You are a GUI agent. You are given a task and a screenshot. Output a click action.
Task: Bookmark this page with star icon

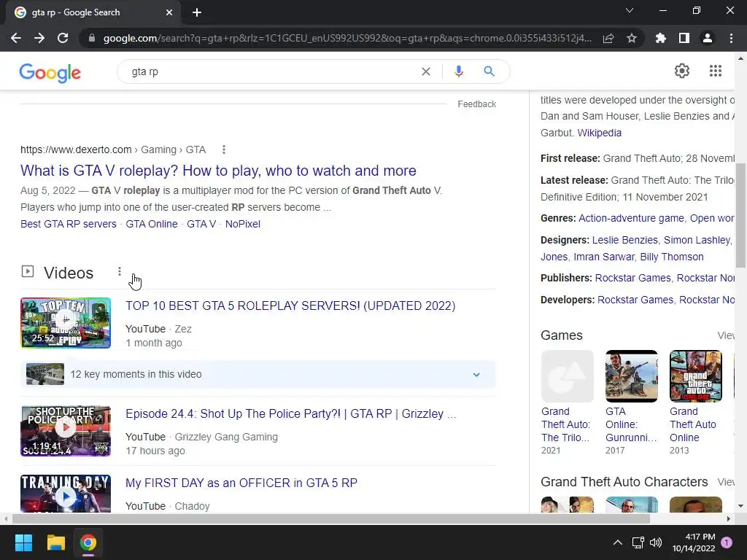coord(632,38)
